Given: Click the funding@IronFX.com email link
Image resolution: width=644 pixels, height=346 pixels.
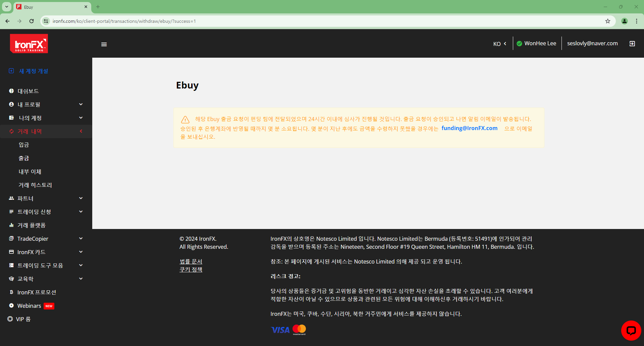Looking at the screenshot, I should [x=469, y=128].
